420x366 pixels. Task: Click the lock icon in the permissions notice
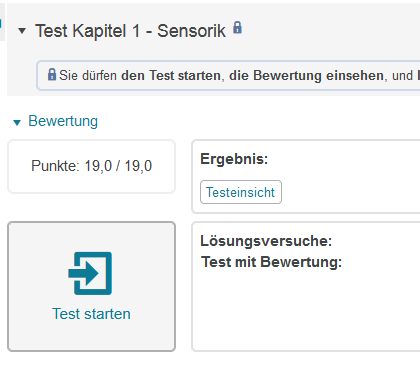[52, 74]
